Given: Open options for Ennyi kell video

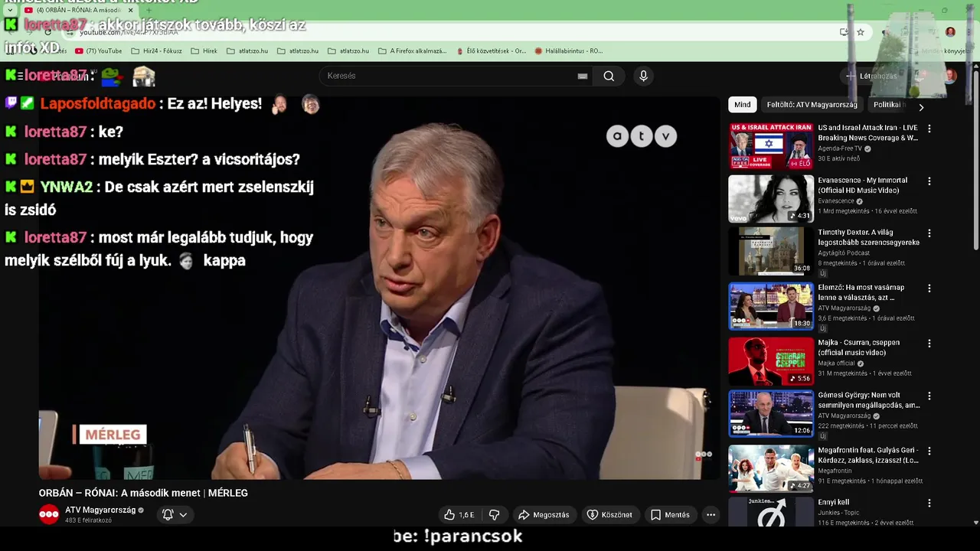Looking at the screenshot, I should point(929,504).
